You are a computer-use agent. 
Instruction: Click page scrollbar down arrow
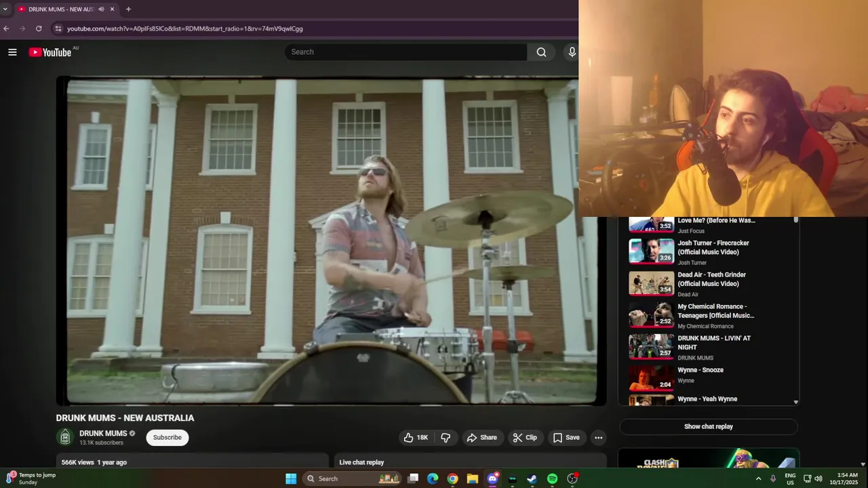click(x=863, y=464)
